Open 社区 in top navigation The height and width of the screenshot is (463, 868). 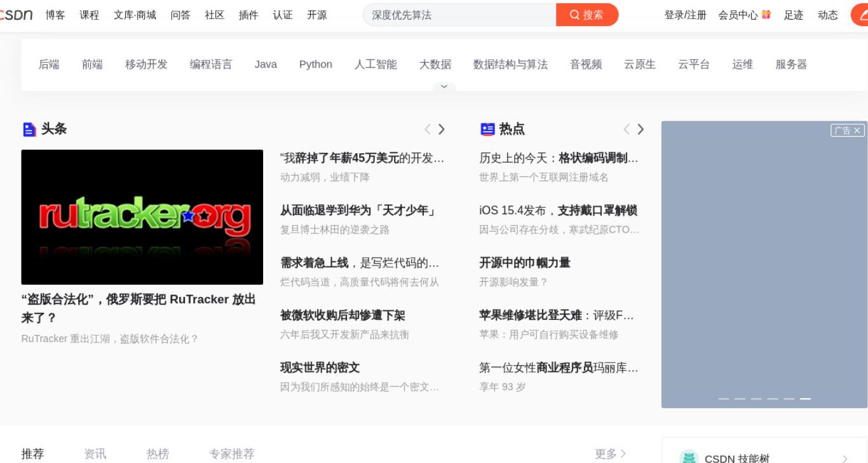coord(215,15)
